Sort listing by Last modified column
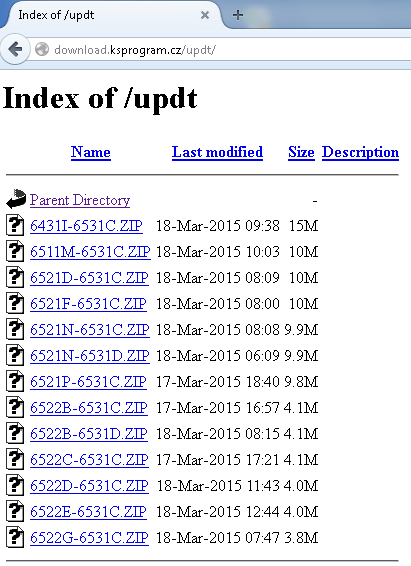Image resolution: width=411 pixels, height=566 pixels. [217, 152]
